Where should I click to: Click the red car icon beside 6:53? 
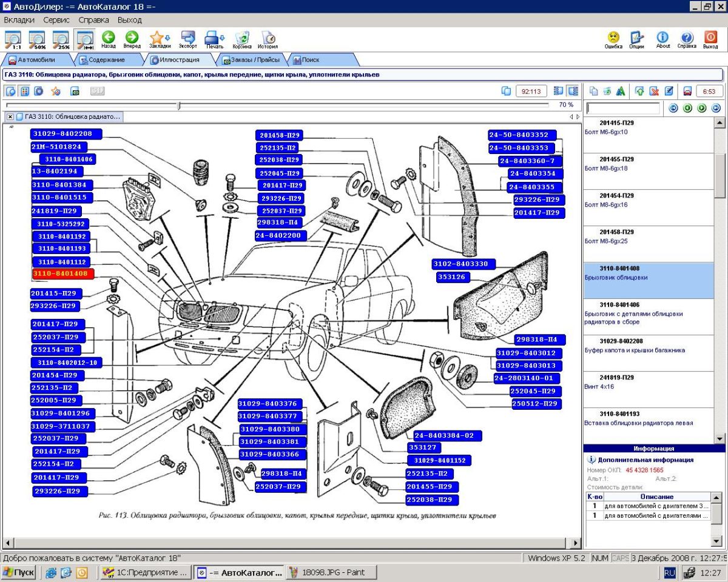click(687, 91)
